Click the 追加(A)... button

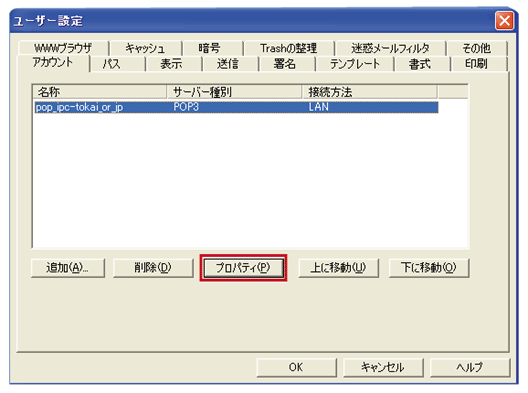(68, 268)
